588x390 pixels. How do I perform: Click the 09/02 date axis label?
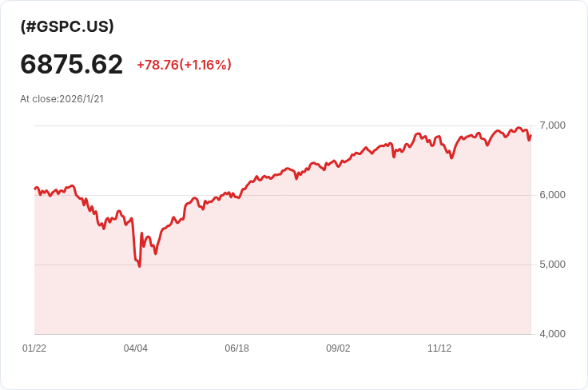338,348
